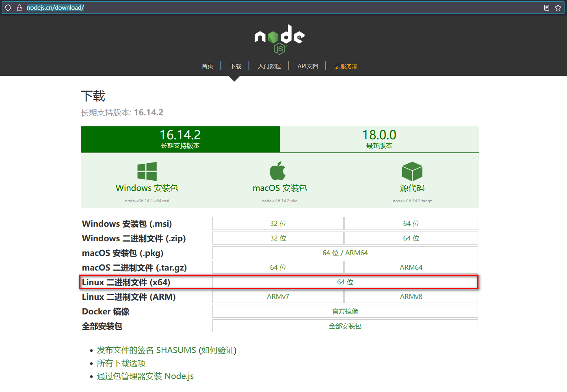Image resolution: width=567 pixels, height=392 pixels.
Task: Click the 全部安装包 row label
Action: click(102, 326)
